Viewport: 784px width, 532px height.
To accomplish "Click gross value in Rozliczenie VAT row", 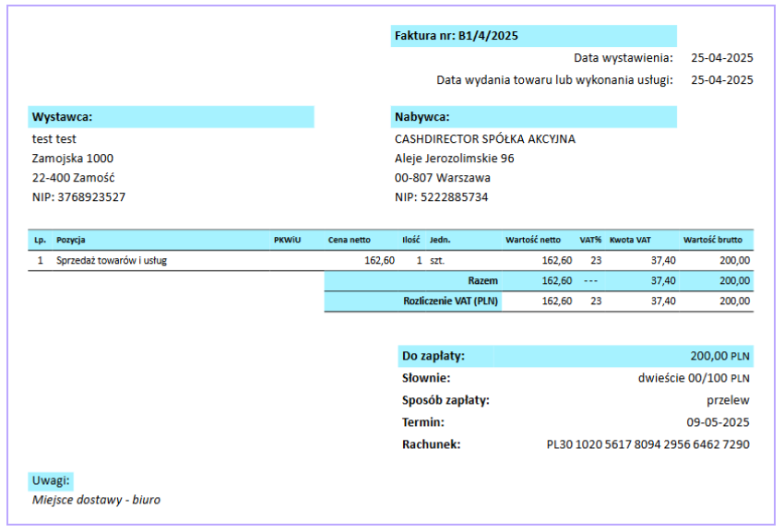I will [x=735, y=301].
